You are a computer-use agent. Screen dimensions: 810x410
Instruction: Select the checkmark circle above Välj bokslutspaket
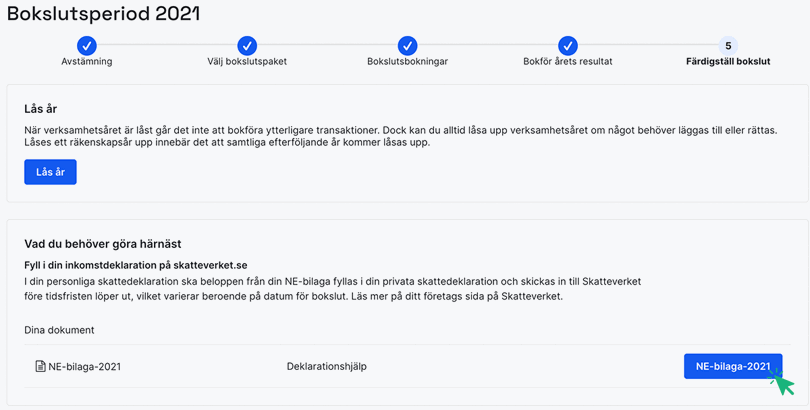tap(247, 45)
